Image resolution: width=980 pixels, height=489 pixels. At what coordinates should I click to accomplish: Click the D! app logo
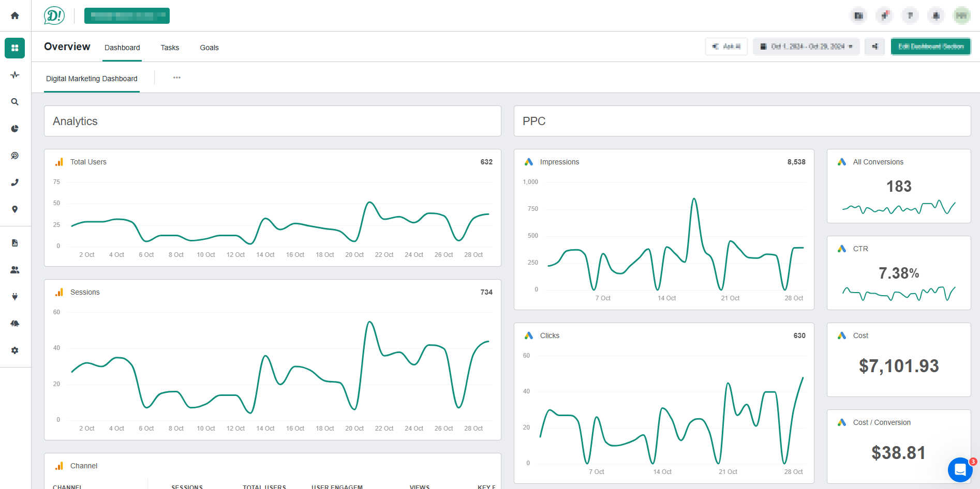tap(54, 16)
